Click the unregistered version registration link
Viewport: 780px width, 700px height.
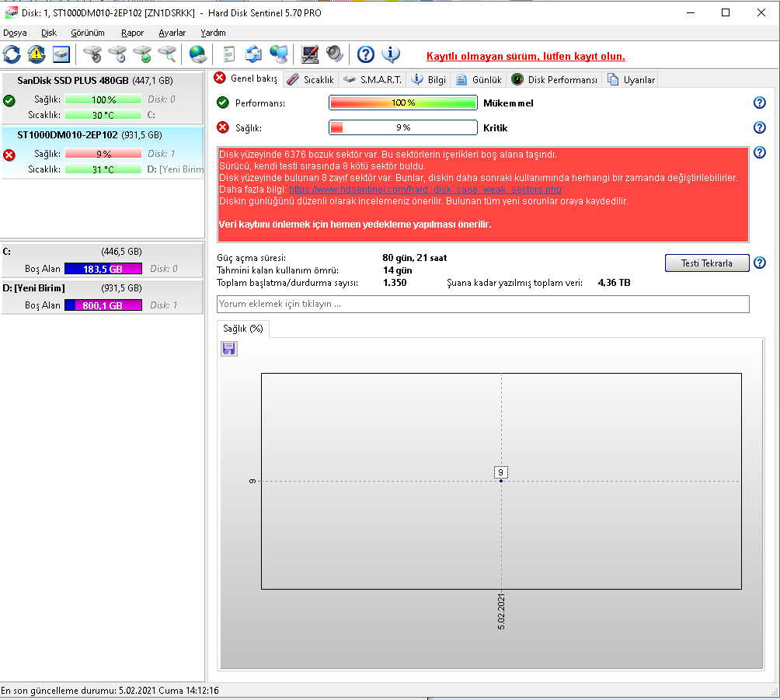click(x=525, y=57)
